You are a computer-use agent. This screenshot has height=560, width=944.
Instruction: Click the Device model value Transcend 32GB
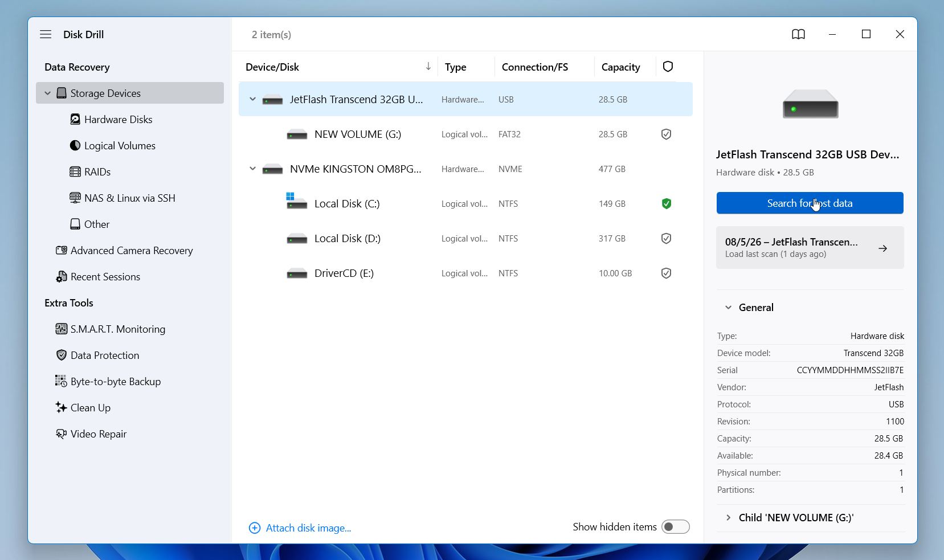tap(873, 353)
